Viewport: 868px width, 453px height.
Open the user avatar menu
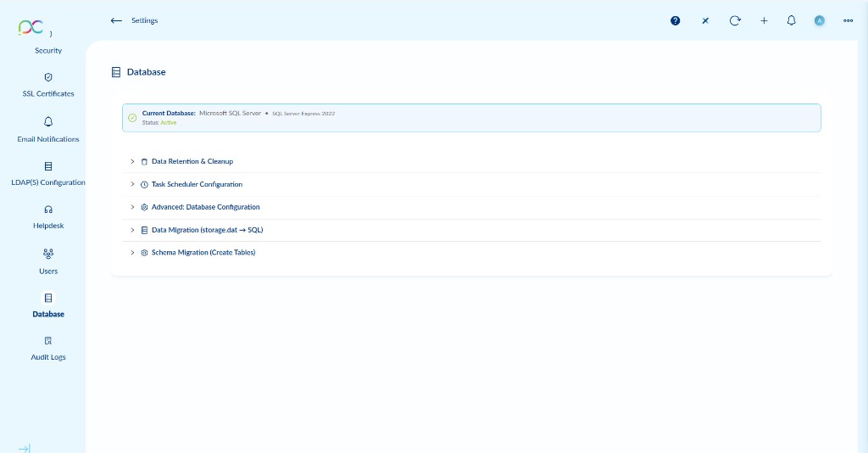[x=820, y=20]
